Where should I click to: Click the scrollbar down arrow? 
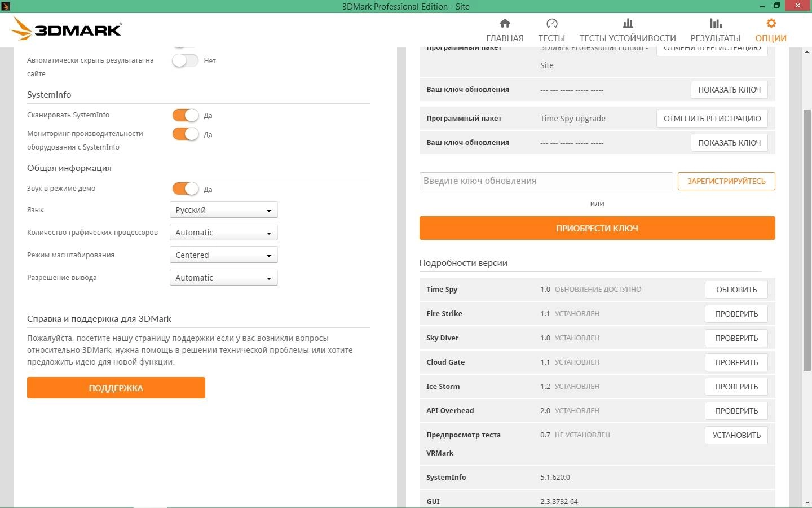click(x=807, y=502)
